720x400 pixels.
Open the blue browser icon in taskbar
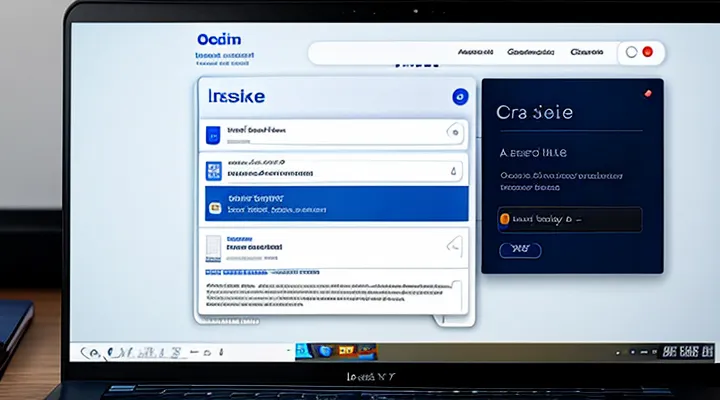tap(325, 351)
